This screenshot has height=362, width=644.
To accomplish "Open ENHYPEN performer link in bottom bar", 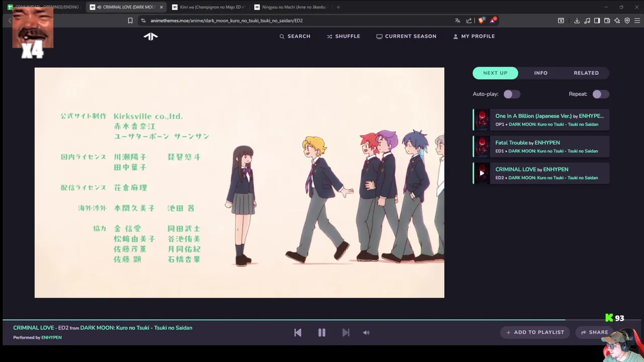I will [51, 337].
